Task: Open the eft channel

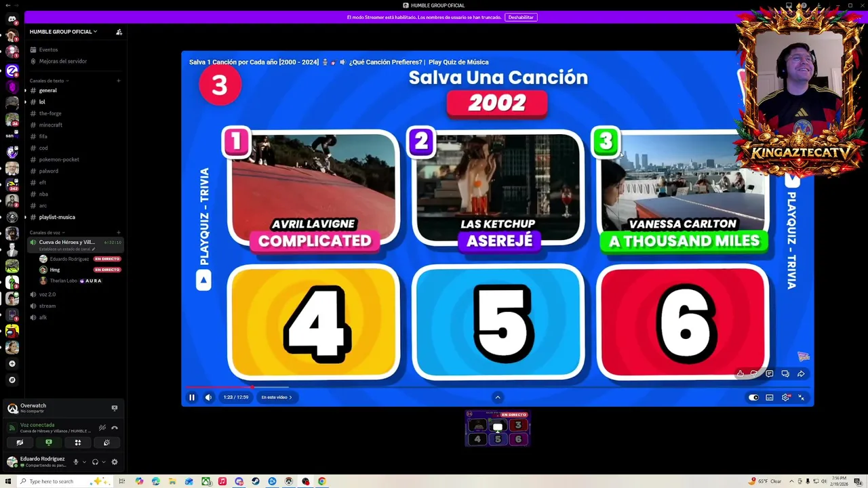Action: [x=75, y=182]
